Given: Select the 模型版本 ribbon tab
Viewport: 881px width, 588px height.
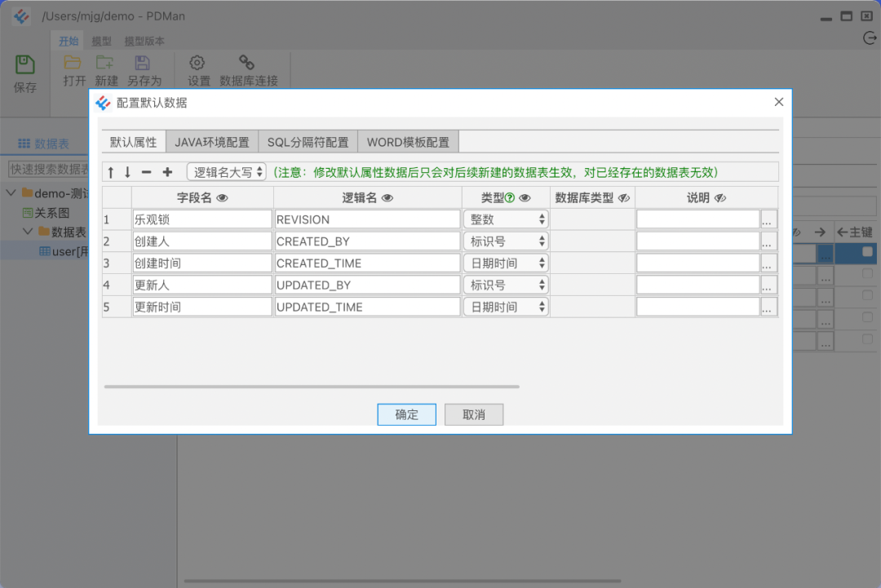Looking at the screenshot, I should tap(144, 41).
